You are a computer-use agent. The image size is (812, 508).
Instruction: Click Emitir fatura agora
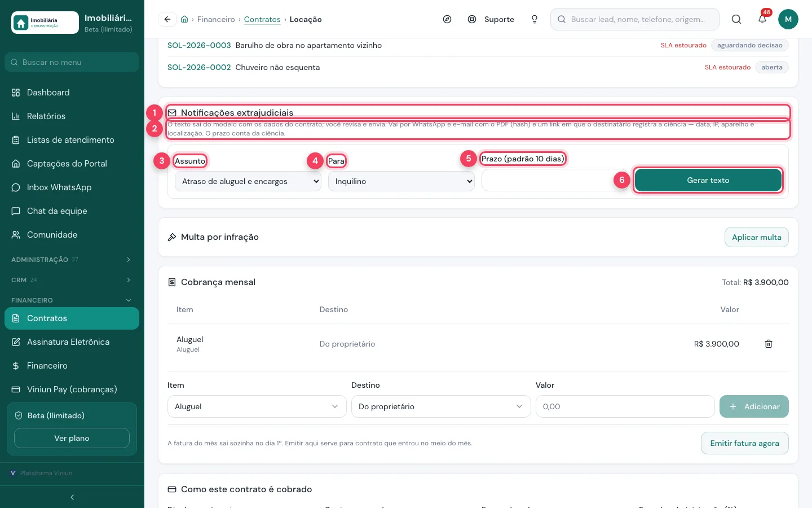745,443
